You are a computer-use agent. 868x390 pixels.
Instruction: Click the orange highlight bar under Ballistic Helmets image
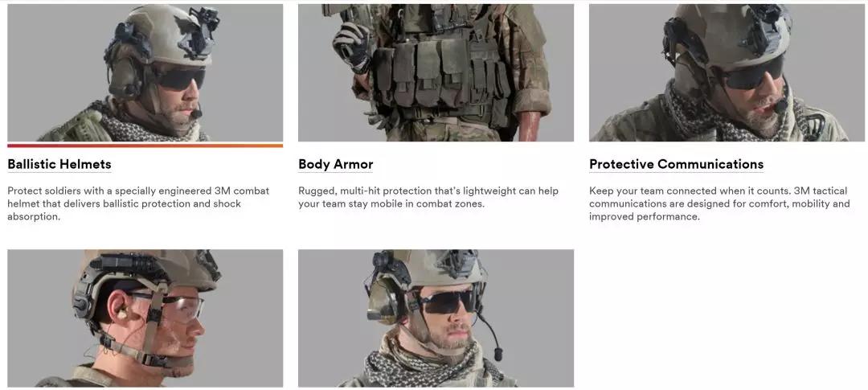click(x=145, y=146)
